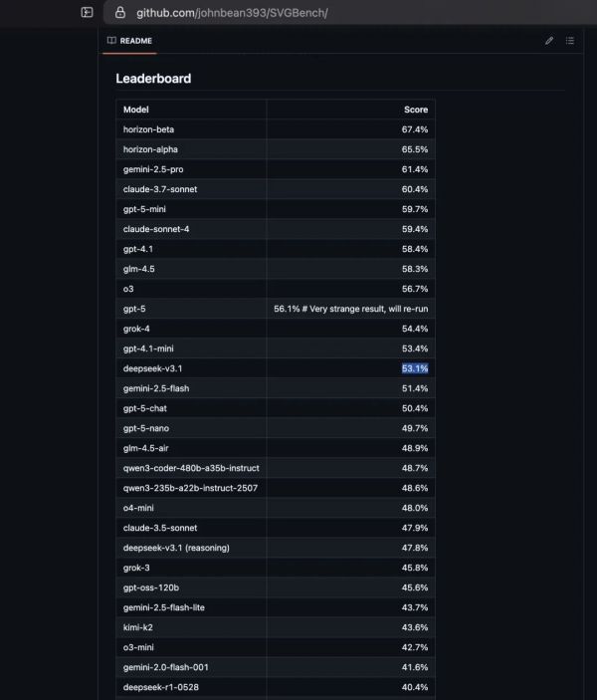The height and width of the screenshot is (700, 597).
Task: Select the README tab
Action: (135, 41)
